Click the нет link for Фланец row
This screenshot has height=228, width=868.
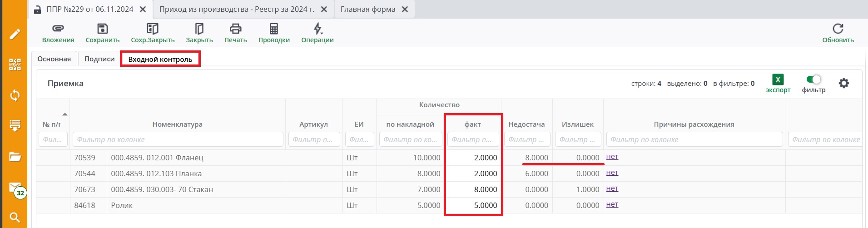(x=612, y=157)
